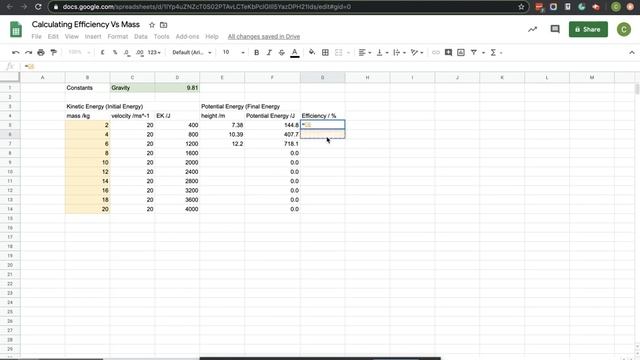Open Google account avatar C
640x360 pixels.
[624, 29]
